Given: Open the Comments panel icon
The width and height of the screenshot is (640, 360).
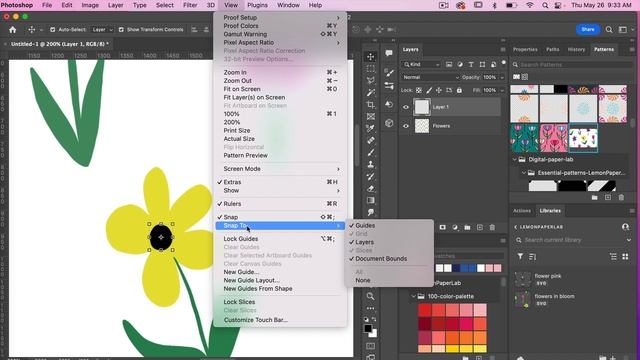Looking at the screenshot, I should [389, 53].
